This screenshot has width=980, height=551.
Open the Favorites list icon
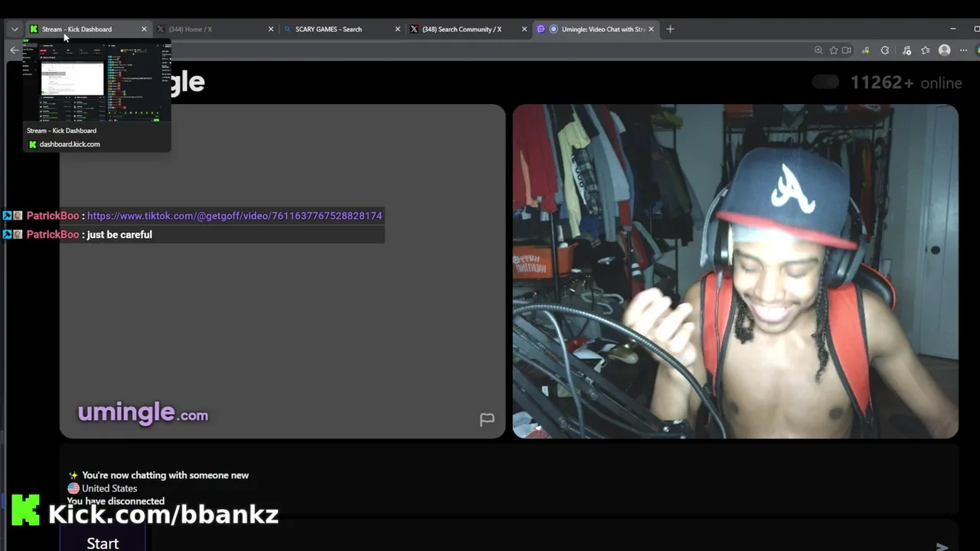(926, 50)
